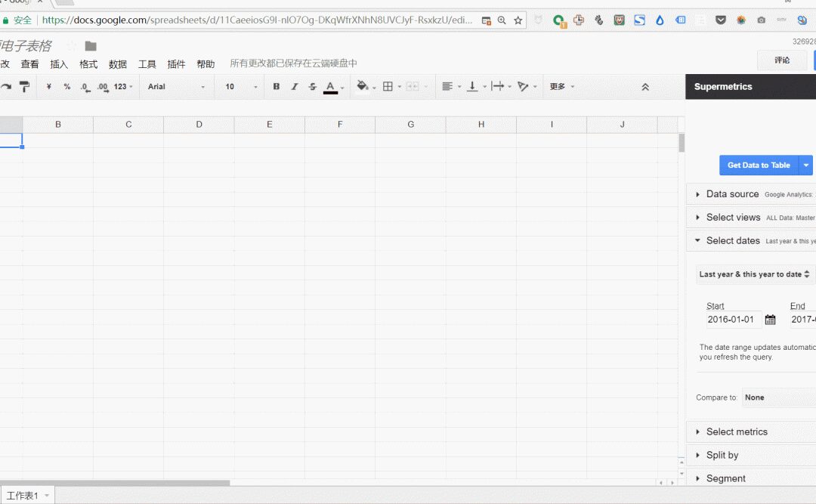Click the blue S extension icon
Screen dimensions: 816x504
pos(640,20)
